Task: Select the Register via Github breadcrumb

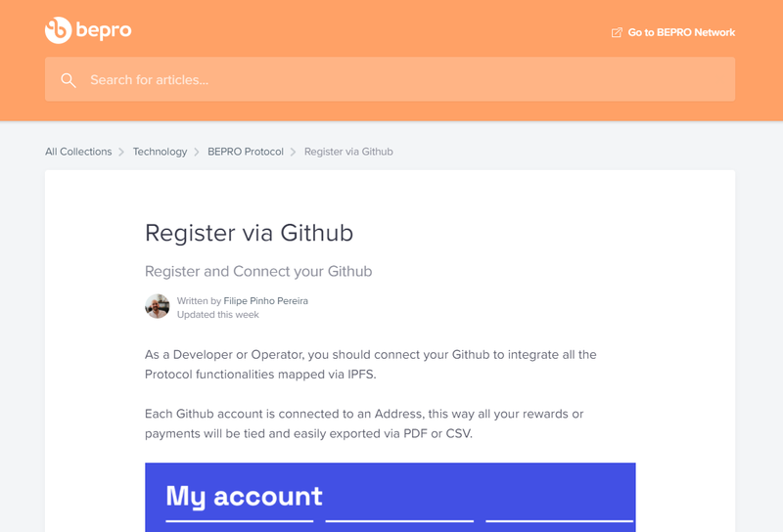Action: [348, 152]
